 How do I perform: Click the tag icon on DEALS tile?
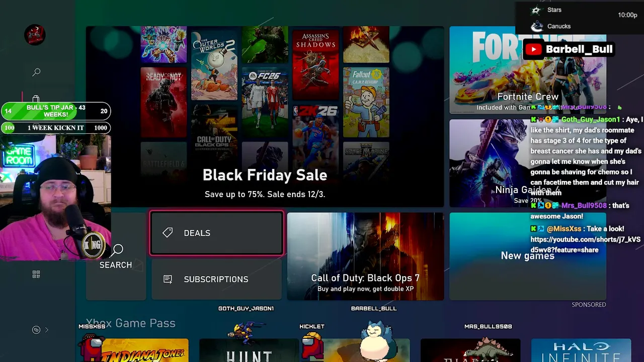tap(168, 232)
